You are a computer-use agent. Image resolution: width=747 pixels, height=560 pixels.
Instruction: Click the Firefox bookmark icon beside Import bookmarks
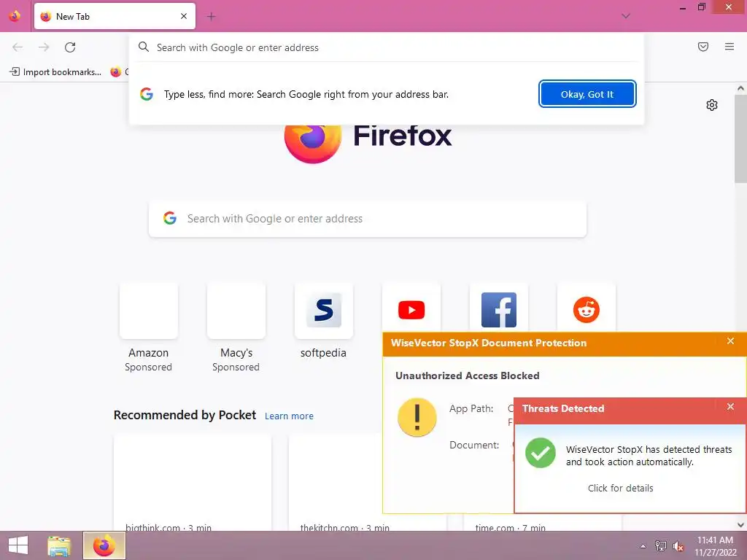[116, 72]
